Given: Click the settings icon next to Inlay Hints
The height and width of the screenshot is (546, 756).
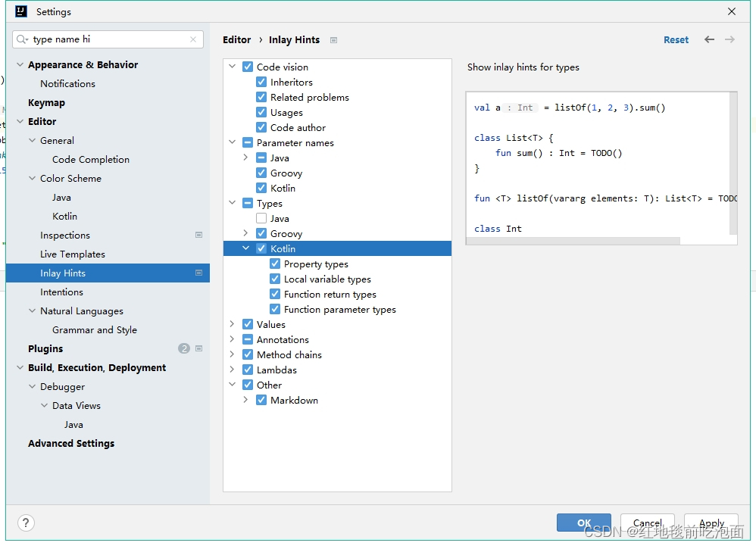Looking at the screenshot, I should 199,273.
